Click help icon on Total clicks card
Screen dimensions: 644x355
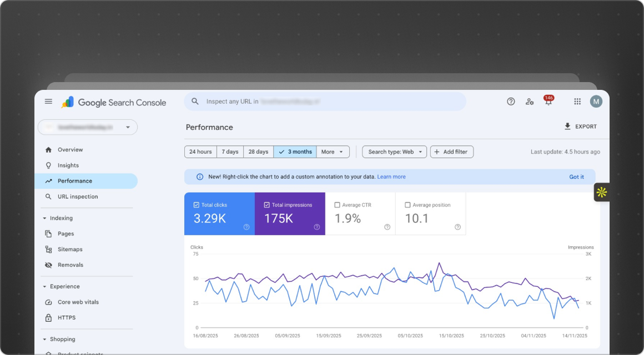click(x=246, y=227)
